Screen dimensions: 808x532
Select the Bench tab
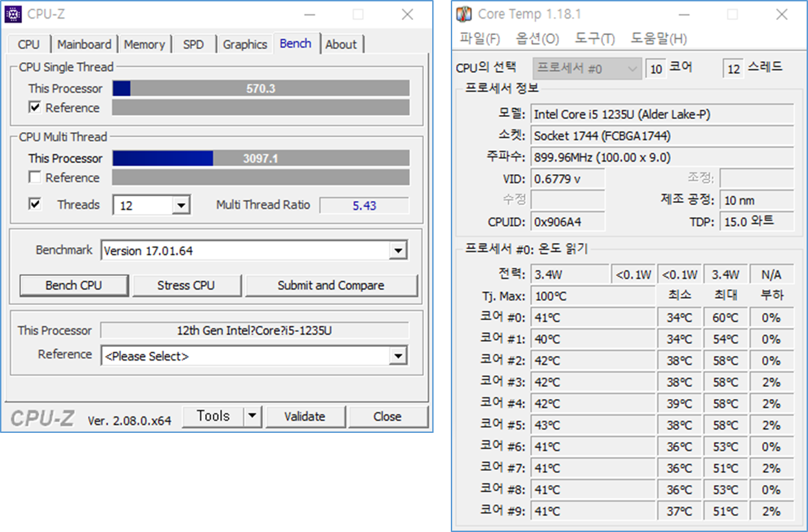296,43
